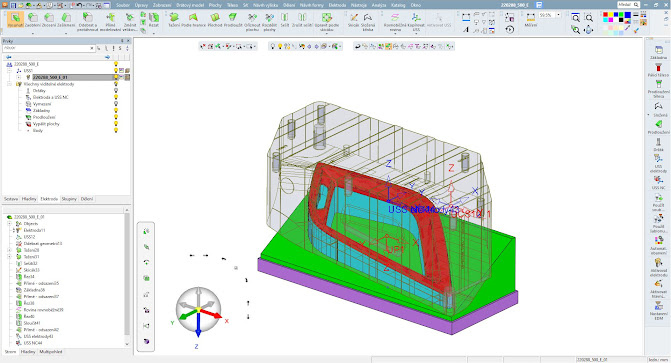The image size is (671, 363).
Task: Open the zoom percentage dropdown
Action: tap(558, 15)
